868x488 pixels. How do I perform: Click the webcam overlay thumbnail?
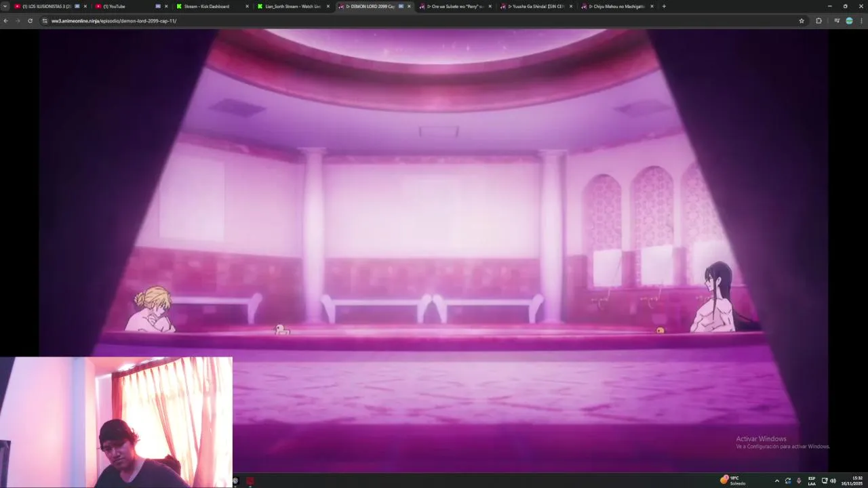(116, 422)
